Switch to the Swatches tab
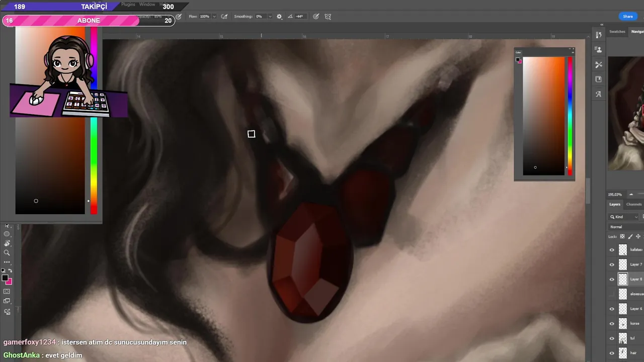This screenshot has width=644, height=362. pos(617,32)
